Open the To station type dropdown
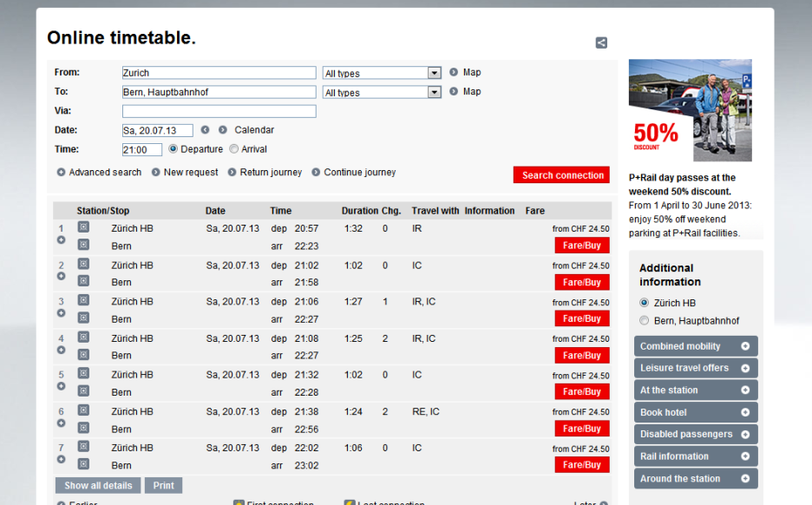The image size is (812, 505). 383,92
